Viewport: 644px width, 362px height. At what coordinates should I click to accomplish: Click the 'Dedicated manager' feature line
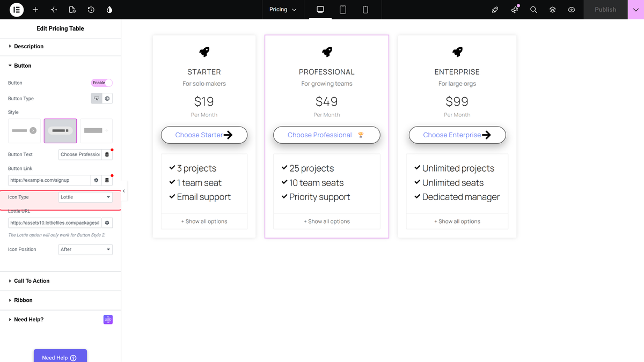457,197
